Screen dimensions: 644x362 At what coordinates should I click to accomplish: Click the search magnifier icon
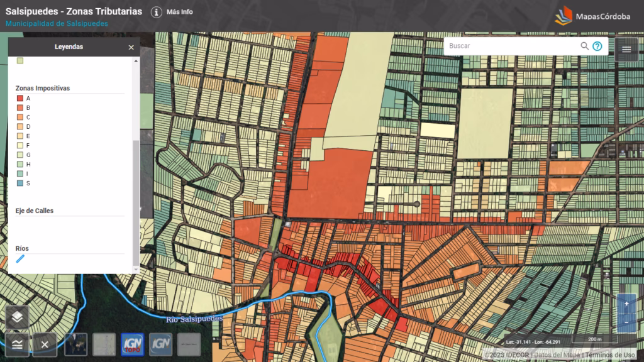585,46
